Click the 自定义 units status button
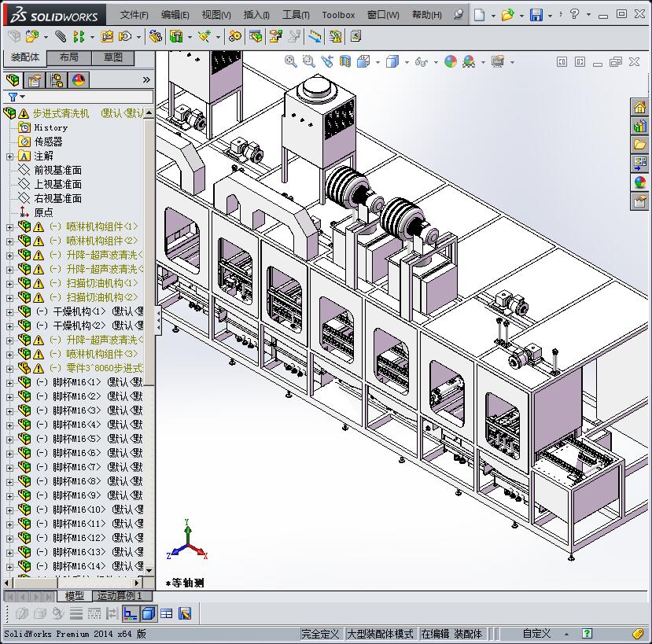The height and width of the screenshot is (644, 652). [536, 634]
